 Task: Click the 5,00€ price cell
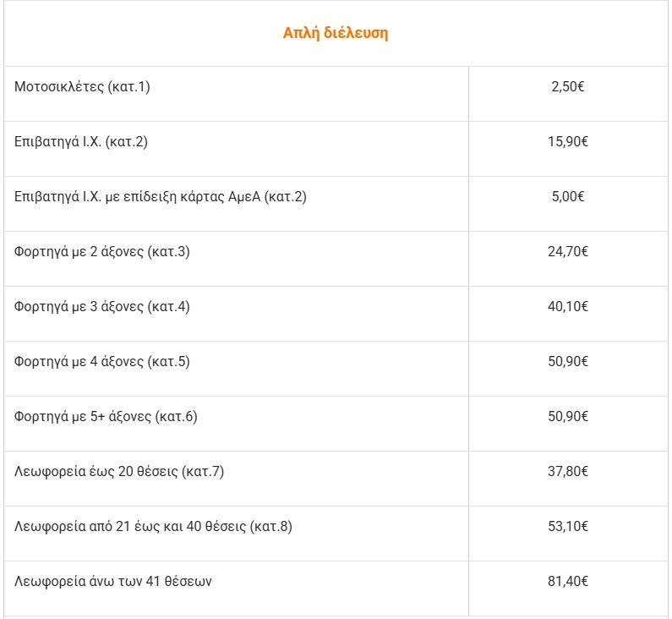(x=567, y=197)
